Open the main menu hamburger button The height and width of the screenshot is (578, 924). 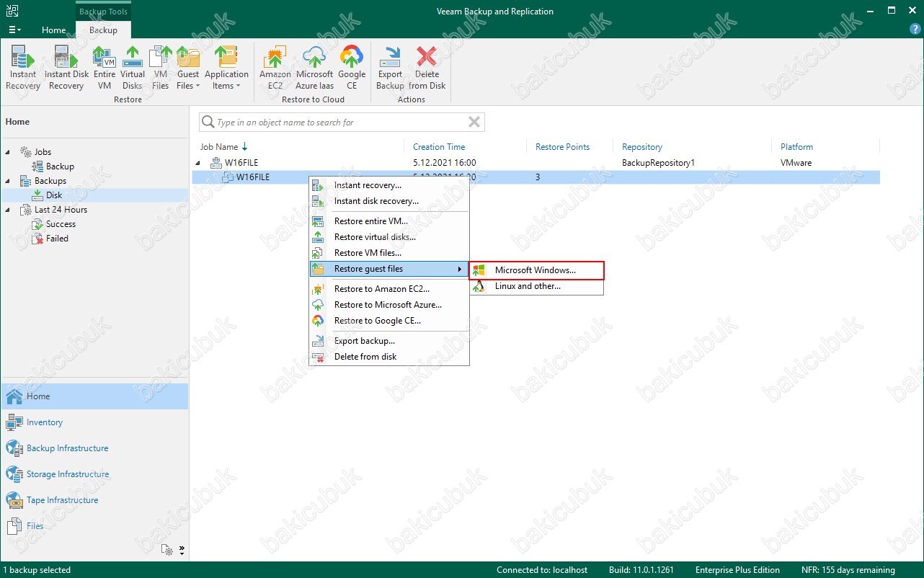[14, 30]
